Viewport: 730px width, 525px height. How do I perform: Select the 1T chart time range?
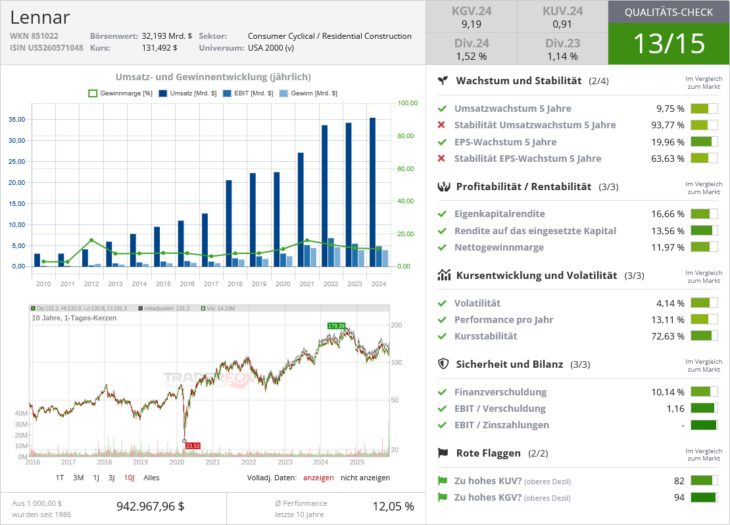point(59,478)
